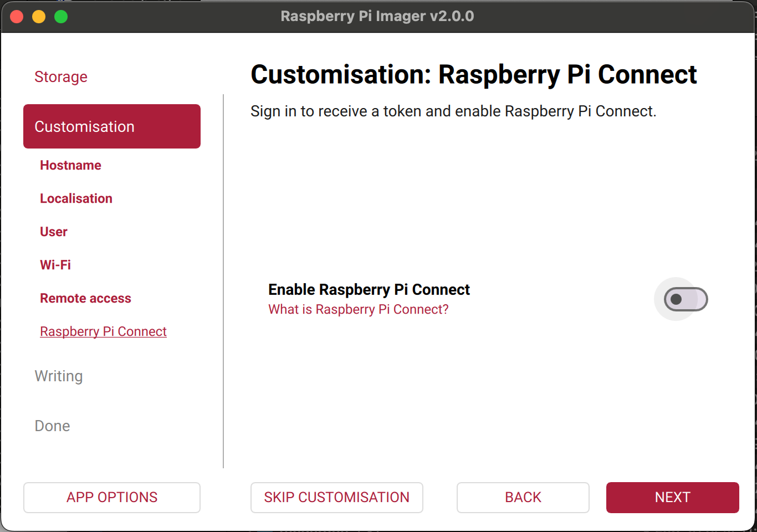Select Raspberry Pi Connect sidebar item
Viewport: 757px width, 532px height.
point(103,331)
